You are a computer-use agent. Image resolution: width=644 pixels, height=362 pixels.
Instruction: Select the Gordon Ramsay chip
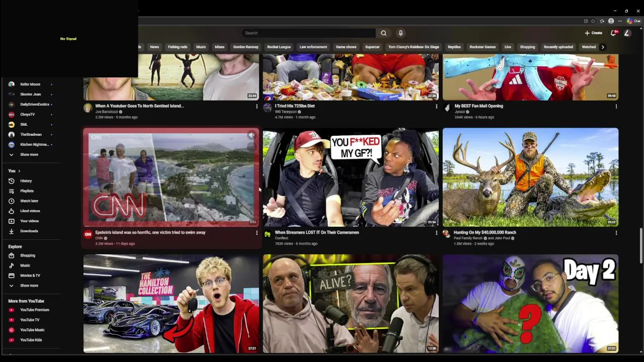point(246,47)
